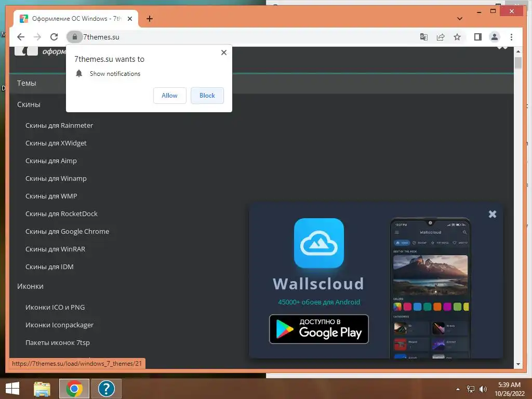
Task: View site info via the lock icon
Action: pos(75,37)
